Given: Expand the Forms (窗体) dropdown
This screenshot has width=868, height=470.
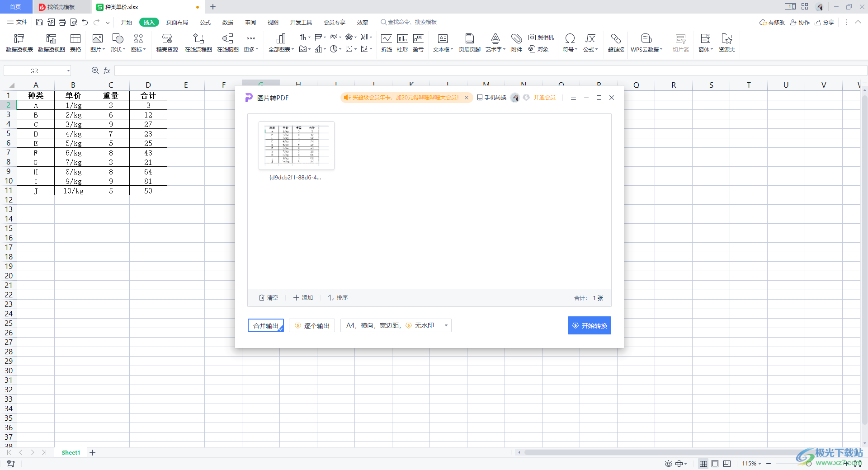Looking at the screenshot, I should [x=706, y=43].
